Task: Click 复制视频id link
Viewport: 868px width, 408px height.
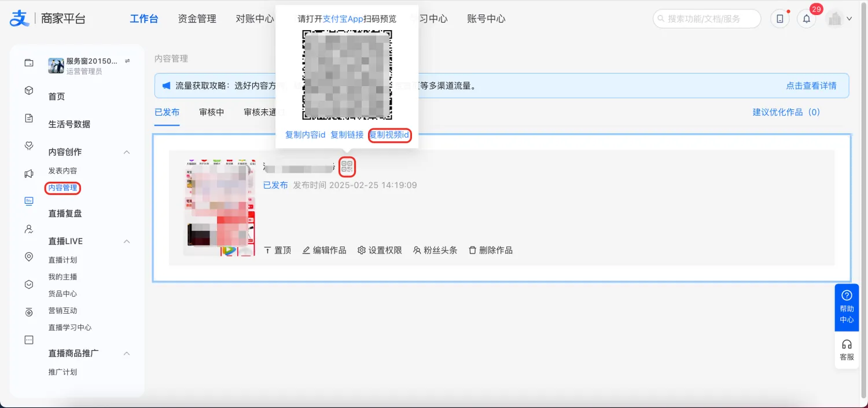Action: pyautogui.click(x=389, y=135)
